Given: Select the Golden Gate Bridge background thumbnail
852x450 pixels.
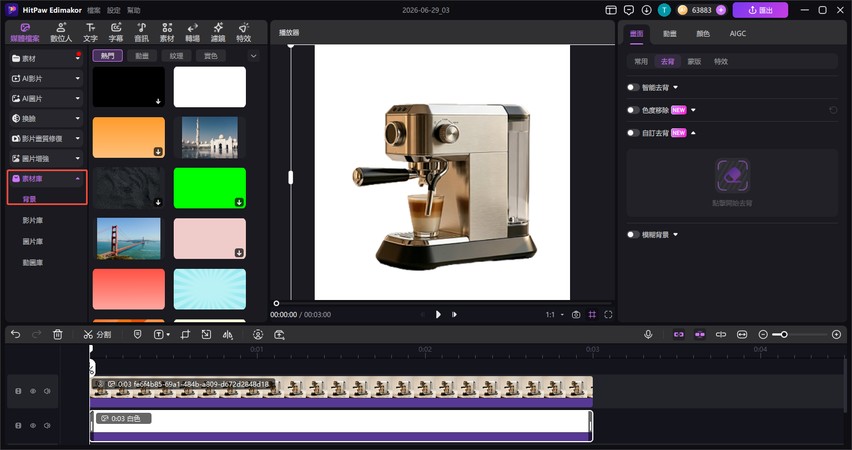Looking at the screenshot, I should coord(129,239).
